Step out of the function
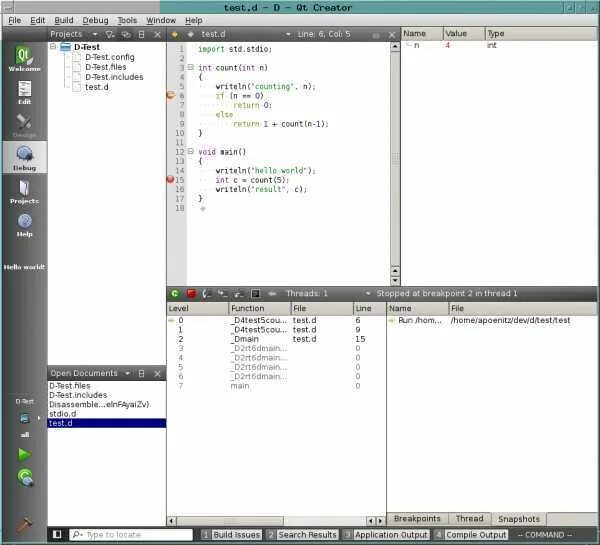This screenshot has height=545, width=600. [x=239, y=294]
